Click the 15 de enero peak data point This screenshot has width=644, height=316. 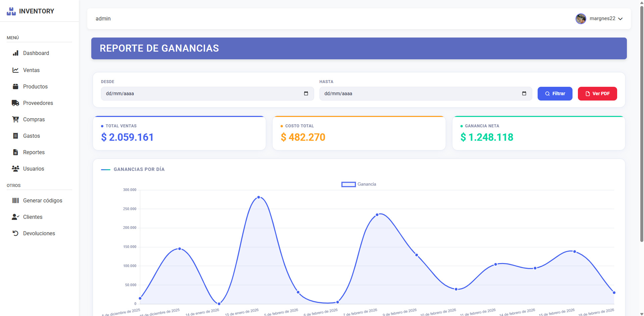[258, 197]
